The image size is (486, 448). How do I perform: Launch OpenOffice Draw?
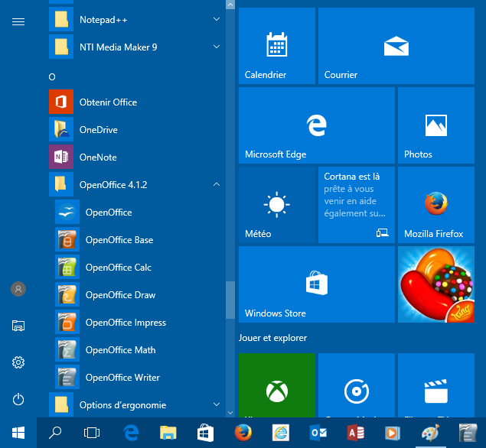pos(139,295)
